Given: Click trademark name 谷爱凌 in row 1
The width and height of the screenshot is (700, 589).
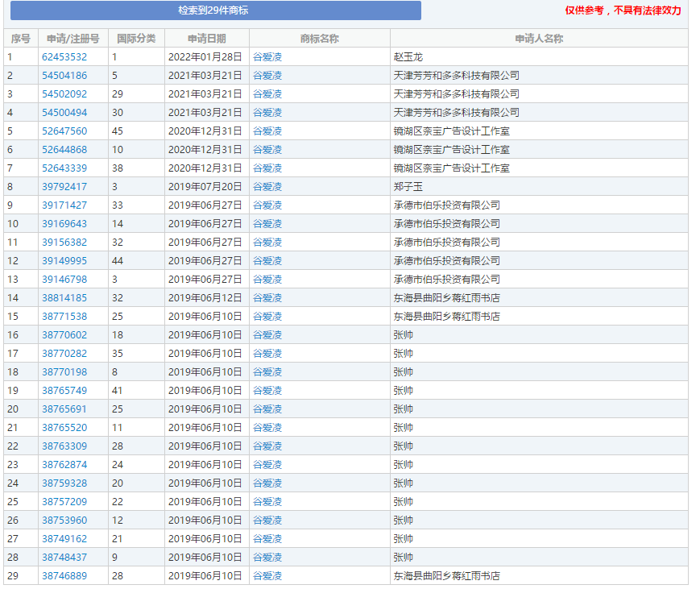Looking at the screenshot, I should [267, 57].
